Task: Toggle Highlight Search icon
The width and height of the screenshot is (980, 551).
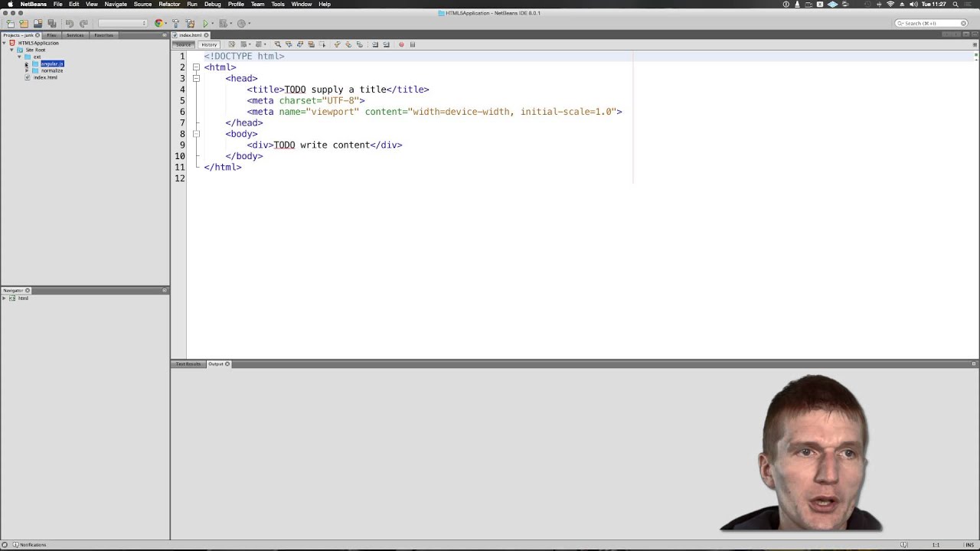Action: (311, 44)
